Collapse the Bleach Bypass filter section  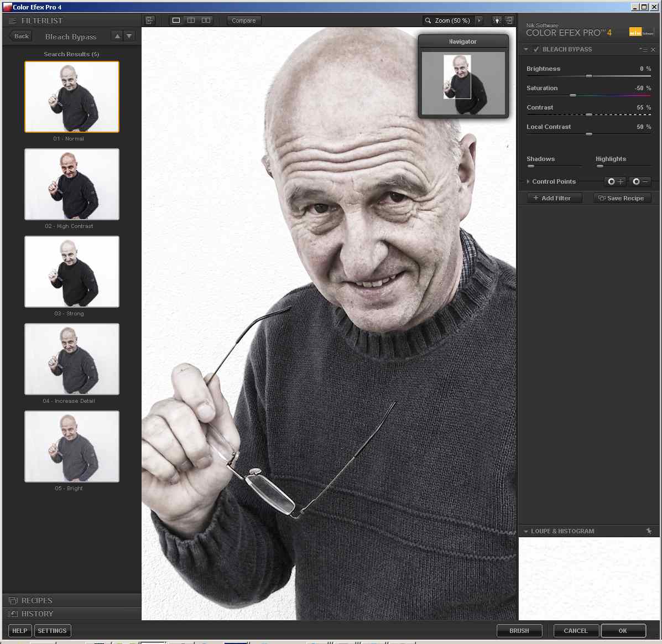point(526,49)
